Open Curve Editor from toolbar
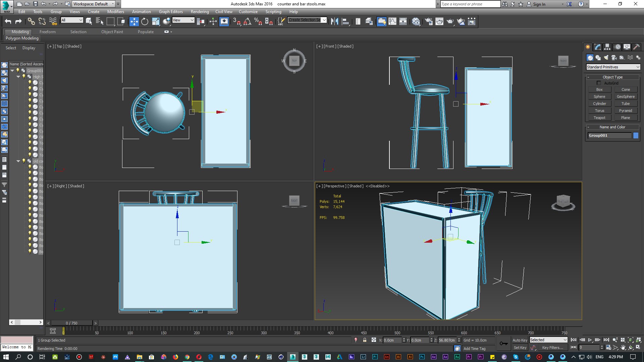 392,22
